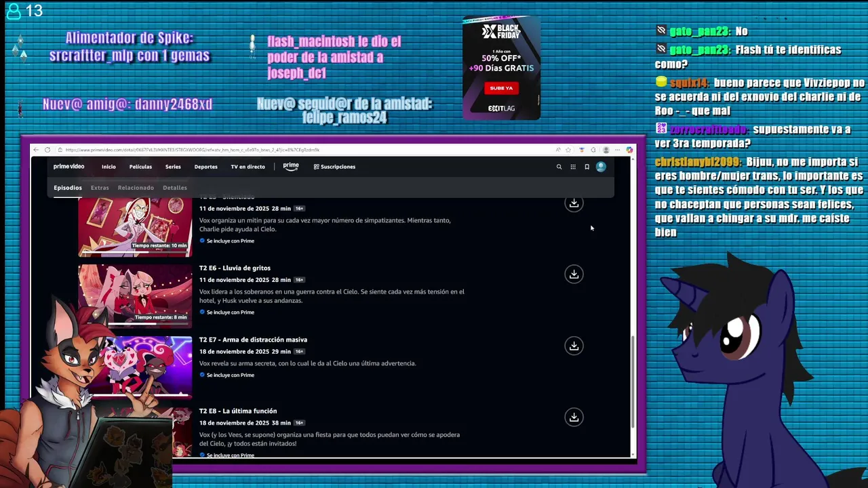Viewport: 868px width, 488px height.
Task: Click chat username squix14
Action: (x=688, y=83)
